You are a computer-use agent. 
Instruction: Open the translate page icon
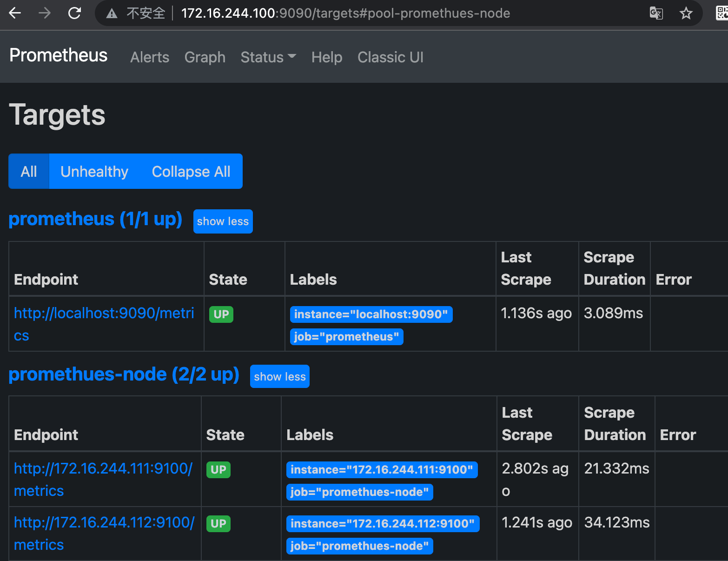656,13
